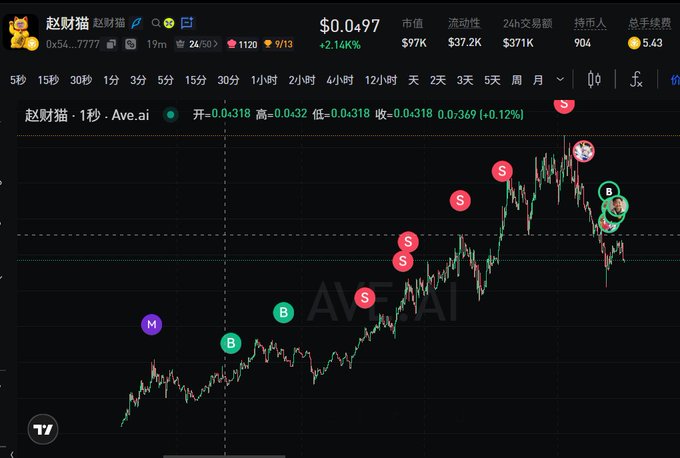680x458 pixels.
Task: Click the red S marker beside dashed line
Action: [x=408, y=242]
